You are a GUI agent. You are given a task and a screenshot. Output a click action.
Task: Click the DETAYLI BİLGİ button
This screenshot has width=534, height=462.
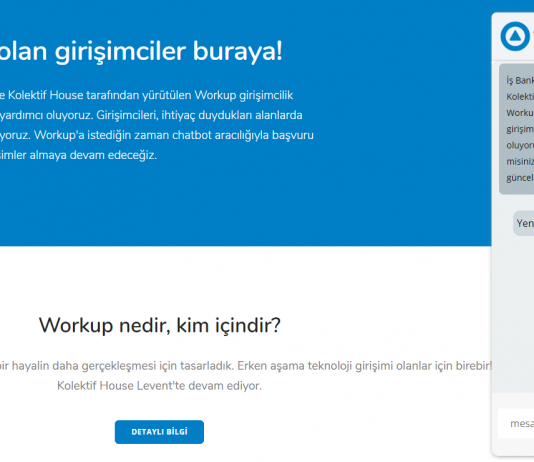pyautogui.click(x=159, y=432)
